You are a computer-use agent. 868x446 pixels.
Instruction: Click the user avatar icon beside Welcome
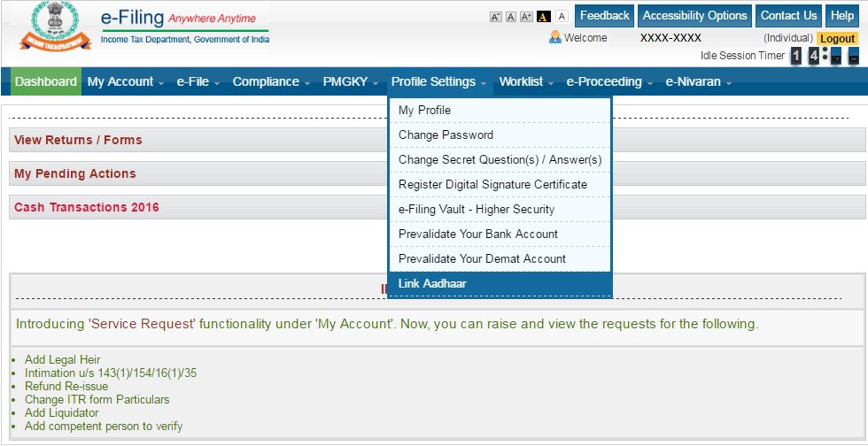[555, 37]
